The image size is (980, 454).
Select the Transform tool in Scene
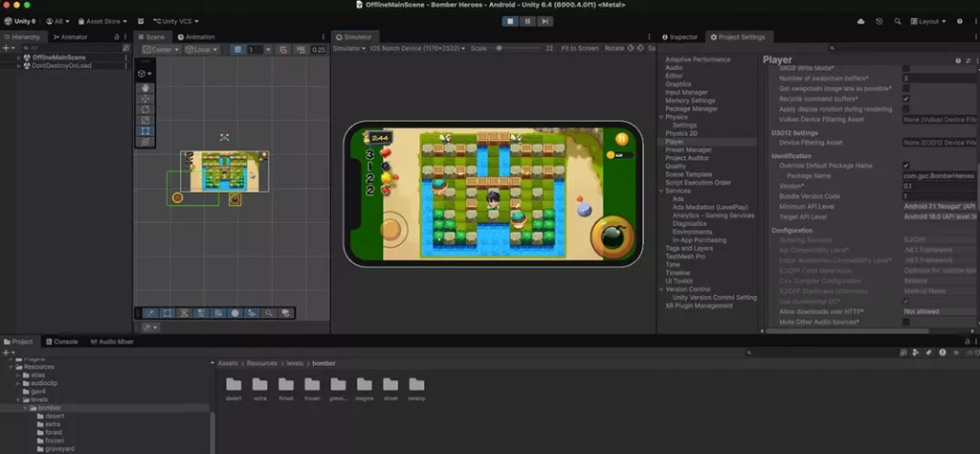145,142
